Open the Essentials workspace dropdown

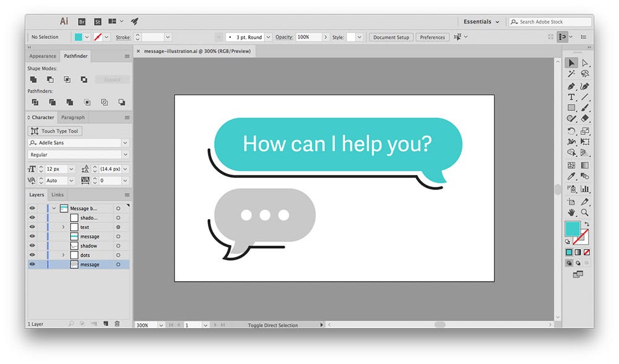[481, 21]
